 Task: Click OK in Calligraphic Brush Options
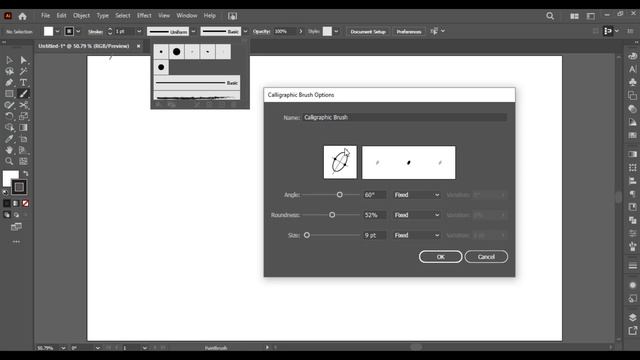440,257
